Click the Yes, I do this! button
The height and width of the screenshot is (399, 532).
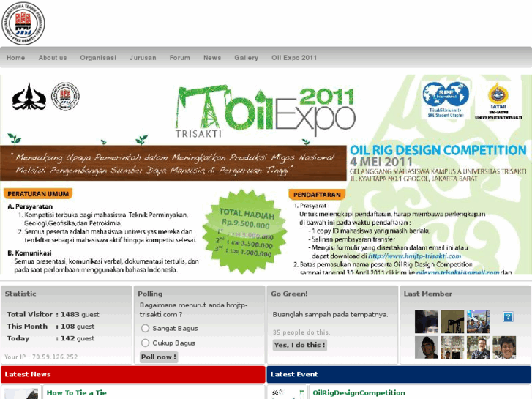[x=299, y=345]
